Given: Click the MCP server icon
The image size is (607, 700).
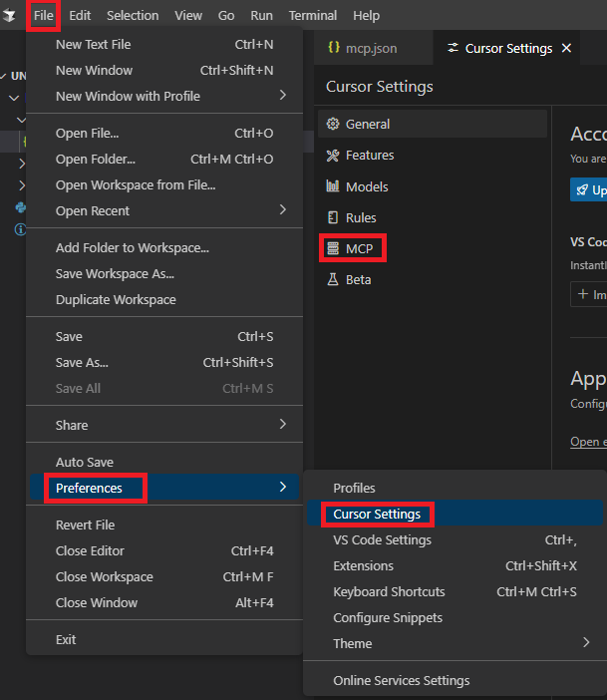Looking at the screenshot, I should tap(333, 248).
